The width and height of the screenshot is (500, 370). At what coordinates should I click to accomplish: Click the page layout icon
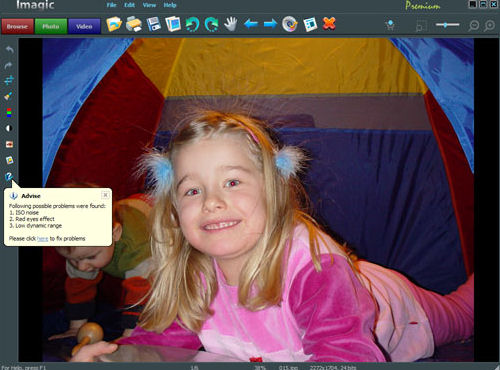(x=310, y=24)
